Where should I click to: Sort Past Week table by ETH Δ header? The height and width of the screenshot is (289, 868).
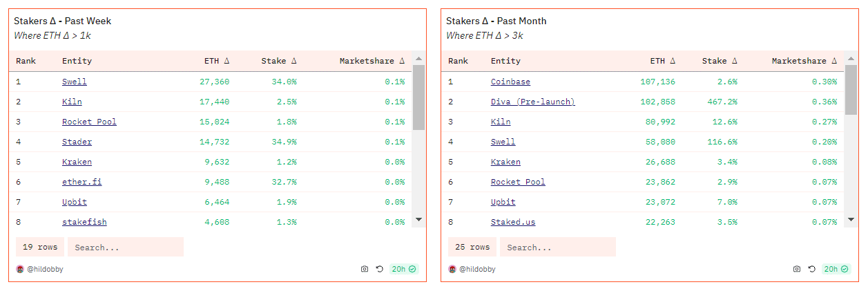[217, 61]
